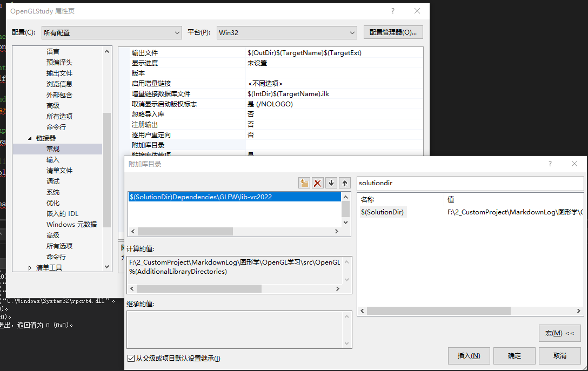Click help question mark in 附加库目录 dialog
Viewport: 588px width, 371px height.
pos(550,164)
